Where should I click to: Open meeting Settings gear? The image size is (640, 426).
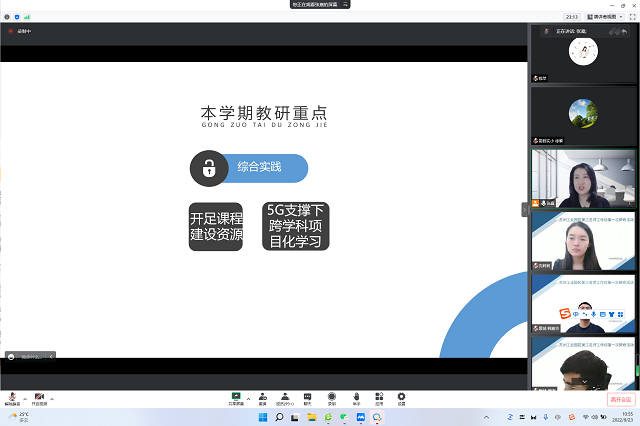click(401, 399)
